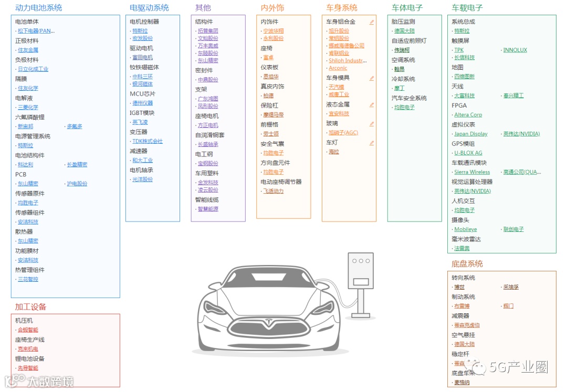Open the 富田电机 link
The height and width of the screenshot is (392, 567).
[x=142, y=57]
